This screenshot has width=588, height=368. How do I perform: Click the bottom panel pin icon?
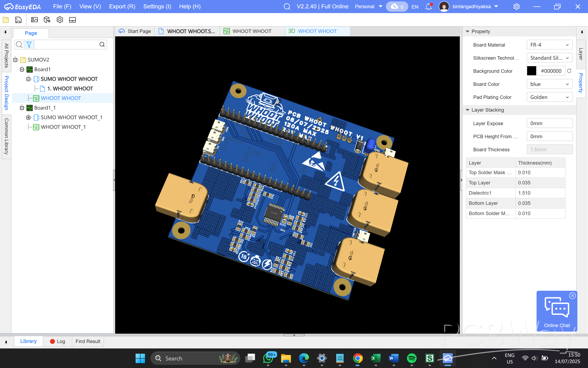[x=6, y=342]
